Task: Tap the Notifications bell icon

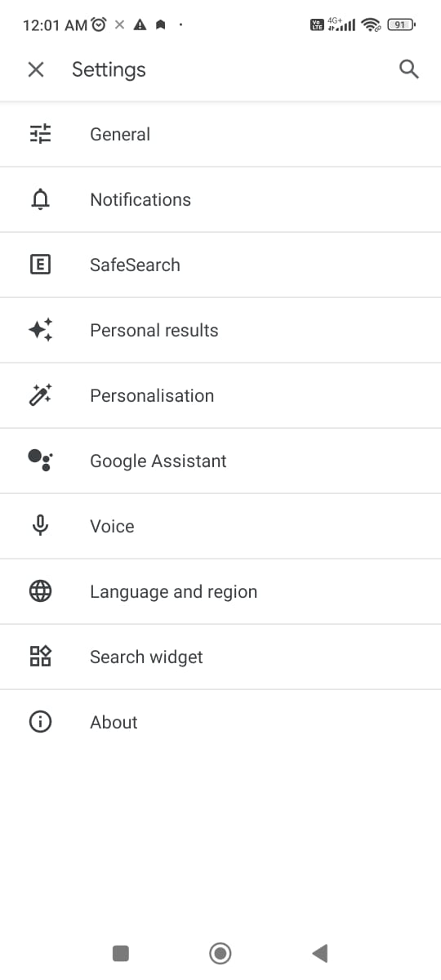Action: click(40, 199)
